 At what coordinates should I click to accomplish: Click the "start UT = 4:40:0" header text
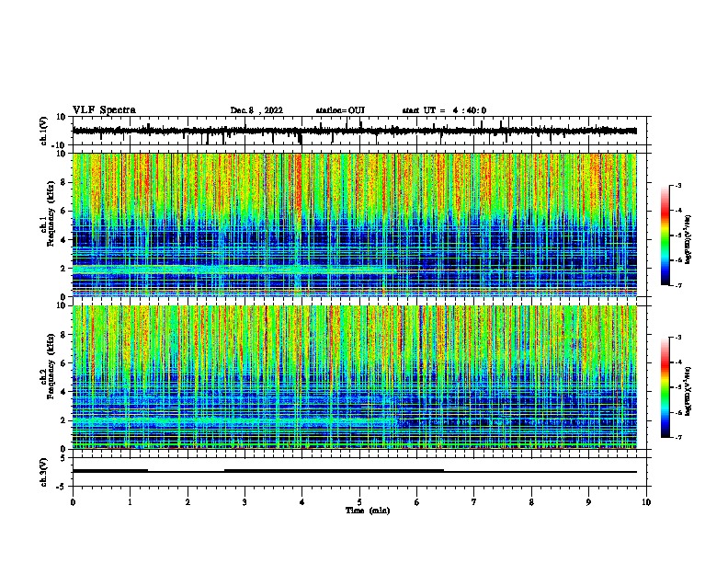pos(444,110)
